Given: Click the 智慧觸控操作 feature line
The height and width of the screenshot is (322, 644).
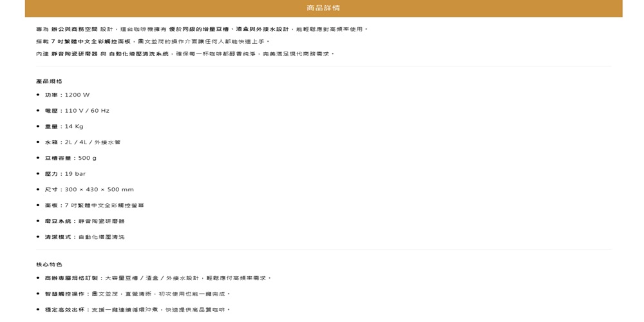Looking at the screenshot, I should [x=137, y=294].
